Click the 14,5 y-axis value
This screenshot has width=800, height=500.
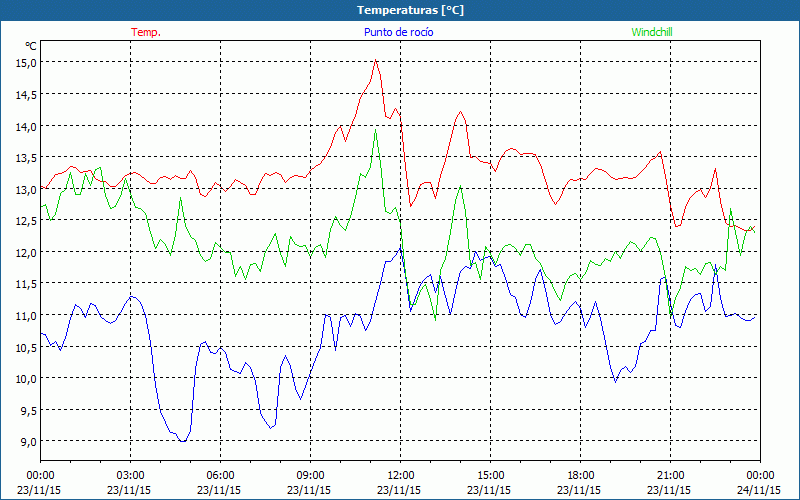[x=27, y=94]
